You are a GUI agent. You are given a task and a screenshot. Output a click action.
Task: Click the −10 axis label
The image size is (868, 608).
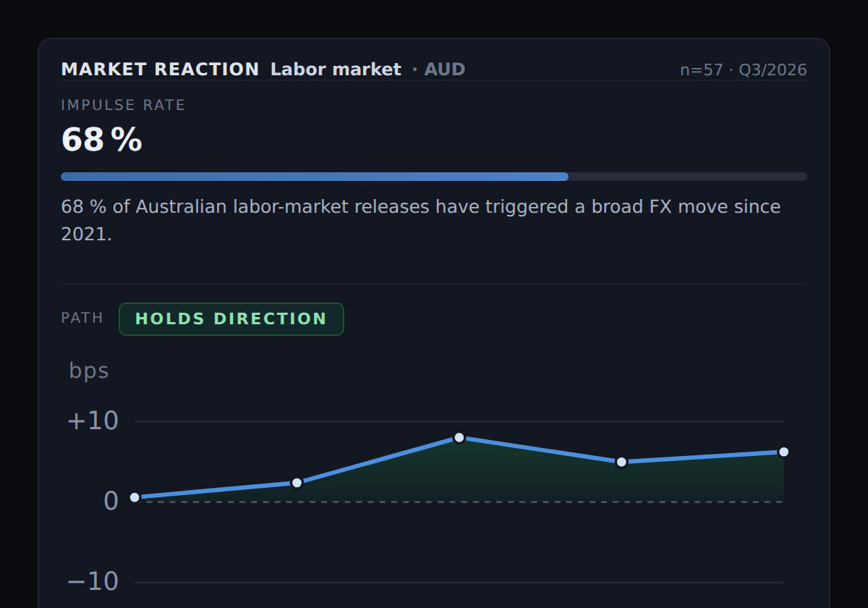point(93,582)
